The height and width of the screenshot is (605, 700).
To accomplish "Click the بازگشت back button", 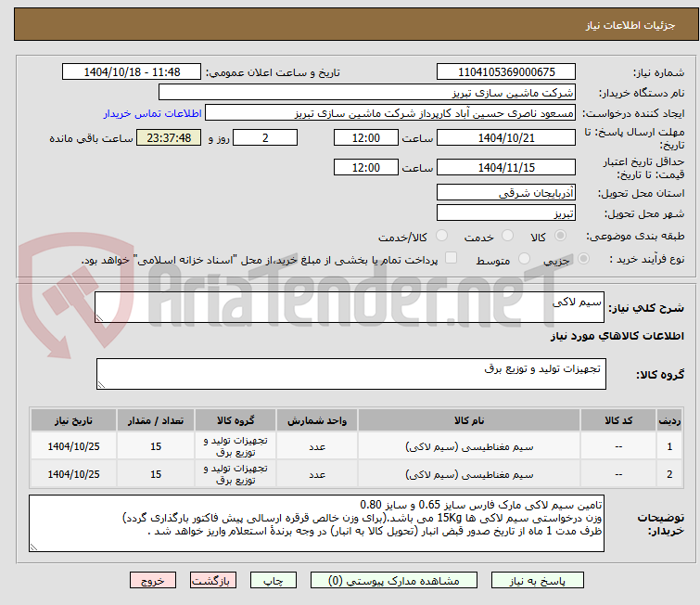I will tap(213, 581).
